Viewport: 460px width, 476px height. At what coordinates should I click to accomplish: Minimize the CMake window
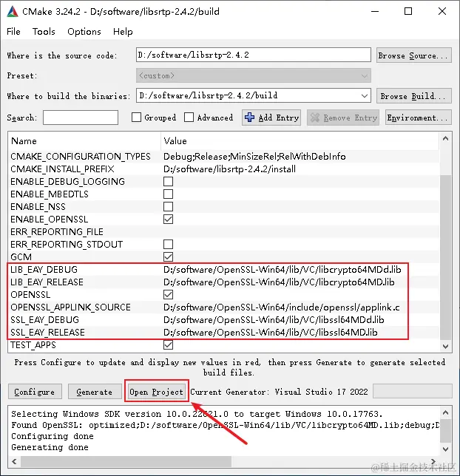(375, 12)
